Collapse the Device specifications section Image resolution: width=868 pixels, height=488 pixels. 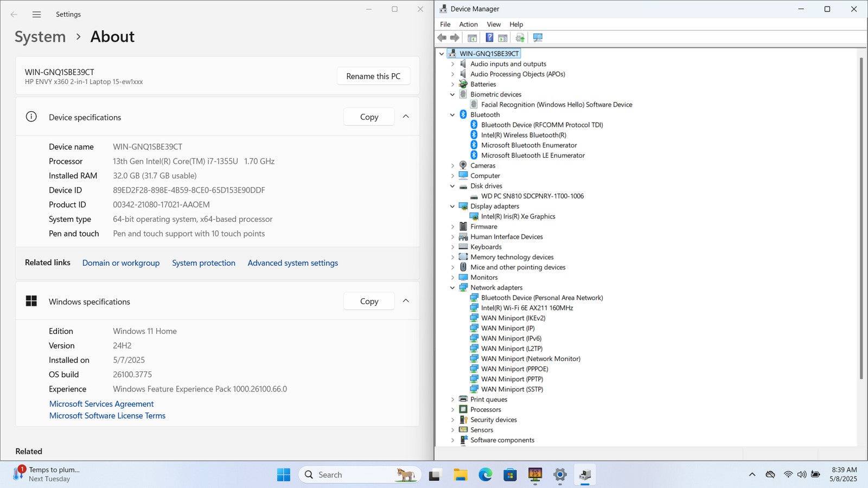[406, 117]
